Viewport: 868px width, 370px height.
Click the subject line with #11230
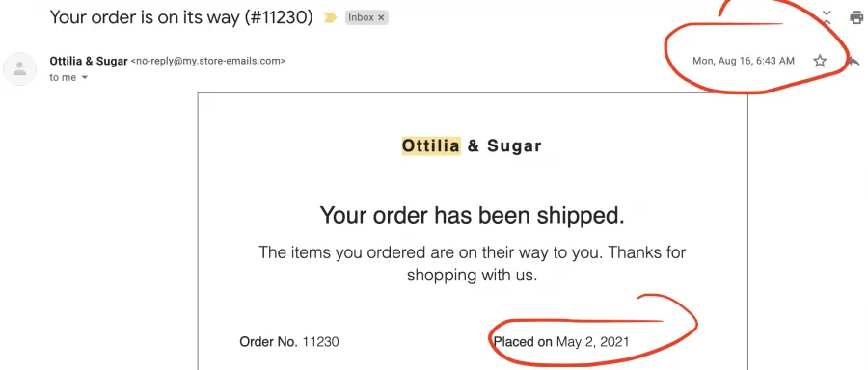pos(181,17)
